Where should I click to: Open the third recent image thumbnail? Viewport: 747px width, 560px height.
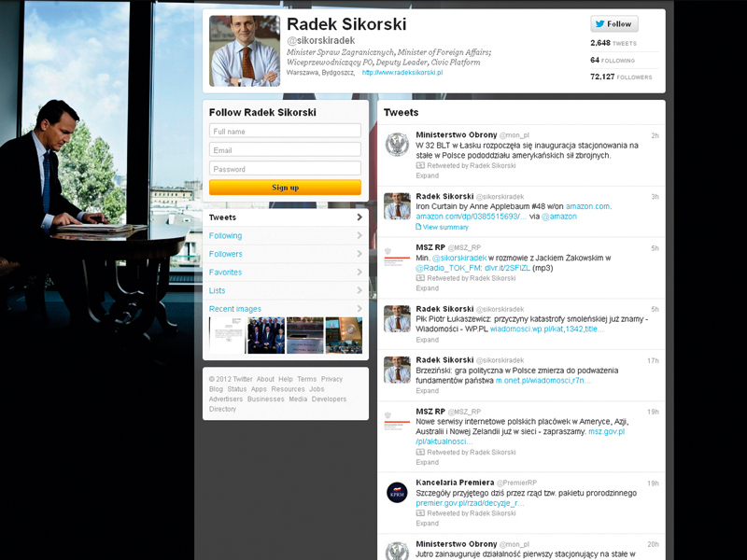point(305,335)
